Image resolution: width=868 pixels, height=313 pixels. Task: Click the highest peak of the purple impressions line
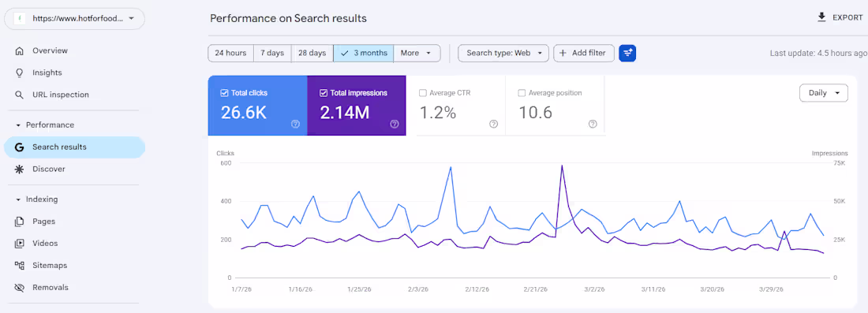[x=562, y=166]
